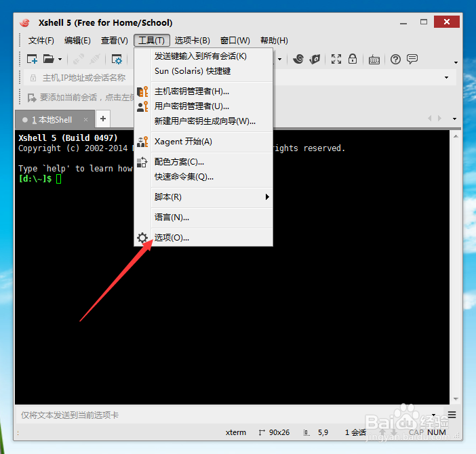Open the tab list dropdown arrow

[454, 119]
